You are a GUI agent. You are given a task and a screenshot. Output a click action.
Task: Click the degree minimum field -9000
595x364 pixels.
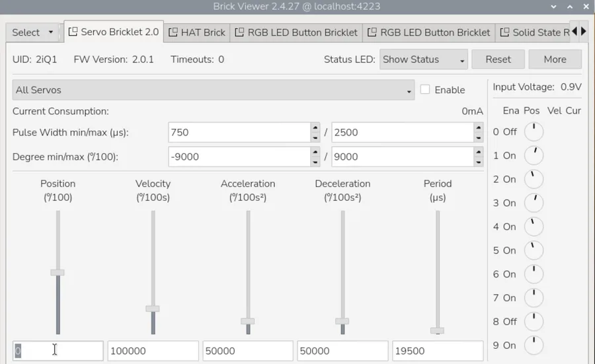239,157
